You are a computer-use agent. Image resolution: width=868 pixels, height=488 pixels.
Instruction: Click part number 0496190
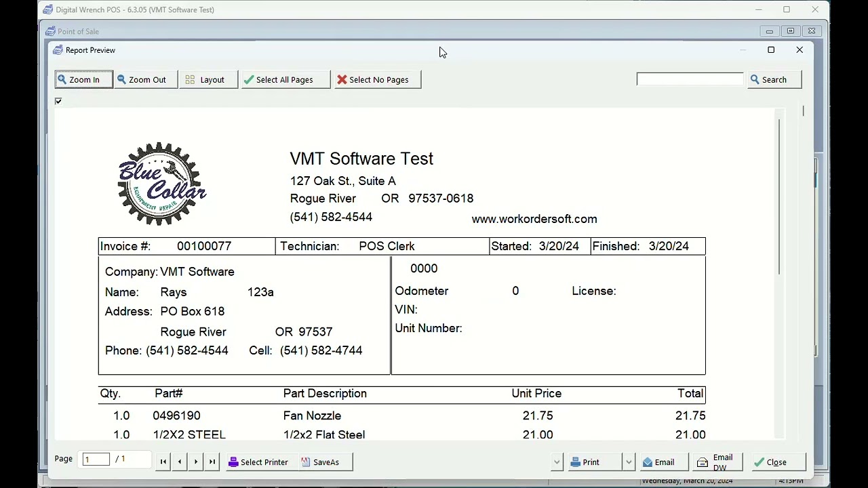pos(176,415)
